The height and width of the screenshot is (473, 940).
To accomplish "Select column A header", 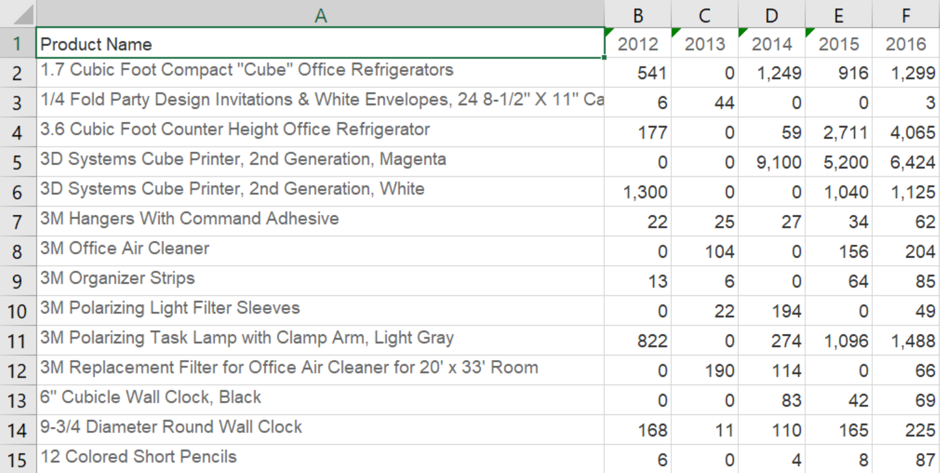I will (x=320, y=14).
